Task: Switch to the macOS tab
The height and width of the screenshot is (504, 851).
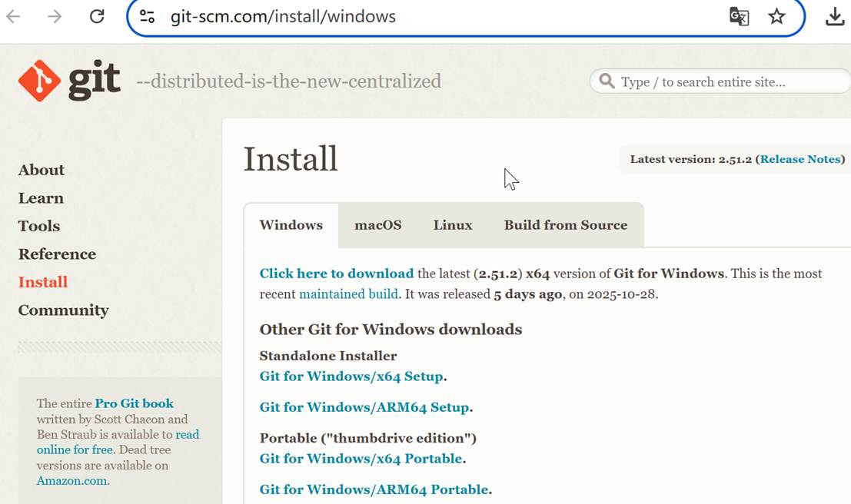Action: [x=378, y=225]
